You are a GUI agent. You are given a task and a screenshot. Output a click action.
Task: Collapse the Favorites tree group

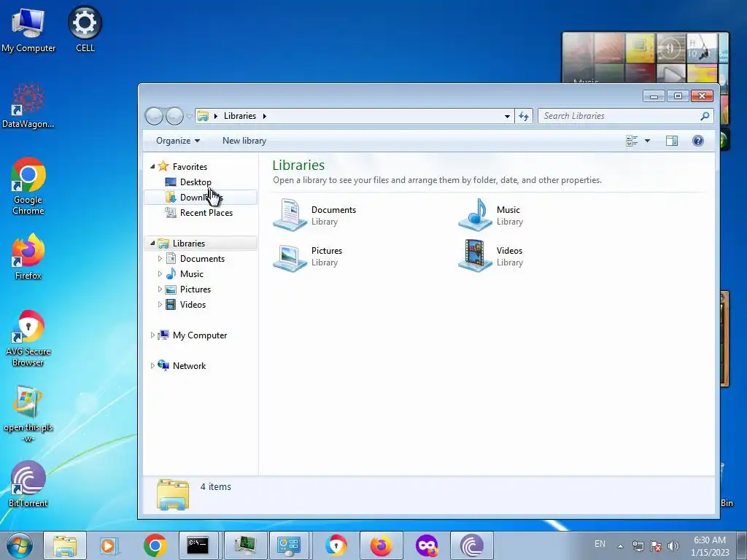152,167
